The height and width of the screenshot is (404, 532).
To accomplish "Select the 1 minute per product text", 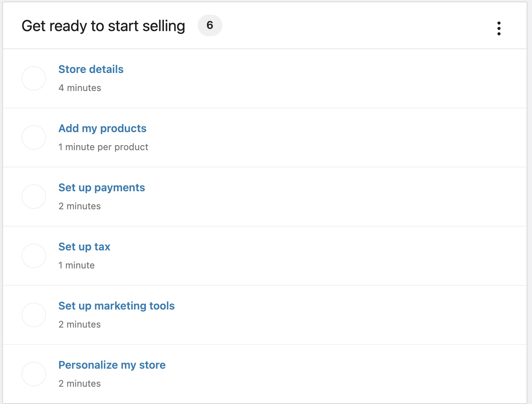I will [103, 147].
